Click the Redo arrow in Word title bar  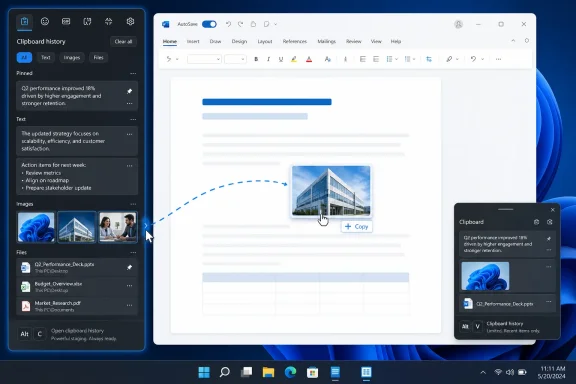pyautogui.click(x=241, y=24)
